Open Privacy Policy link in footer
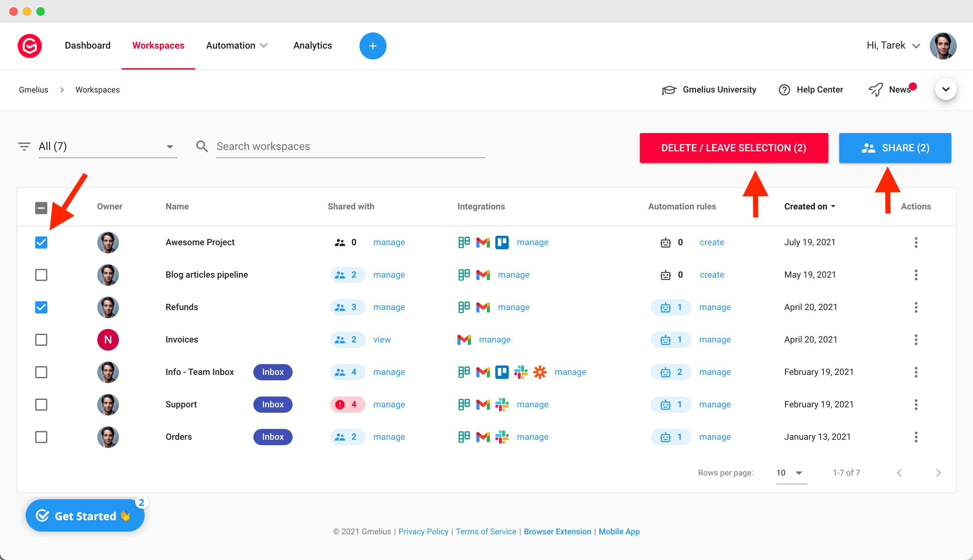This screenshot has height=560, width=973. (x=423, y=532)
